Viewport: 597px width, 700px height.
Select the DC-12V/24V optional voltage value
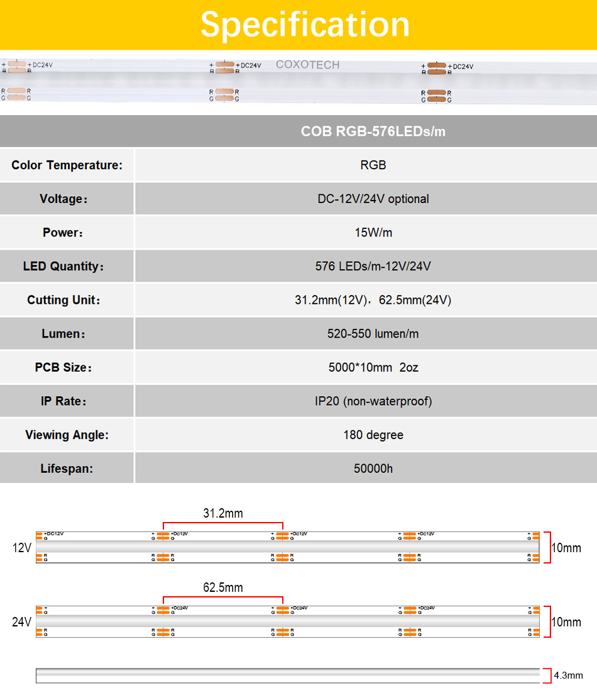click(373, 199)
